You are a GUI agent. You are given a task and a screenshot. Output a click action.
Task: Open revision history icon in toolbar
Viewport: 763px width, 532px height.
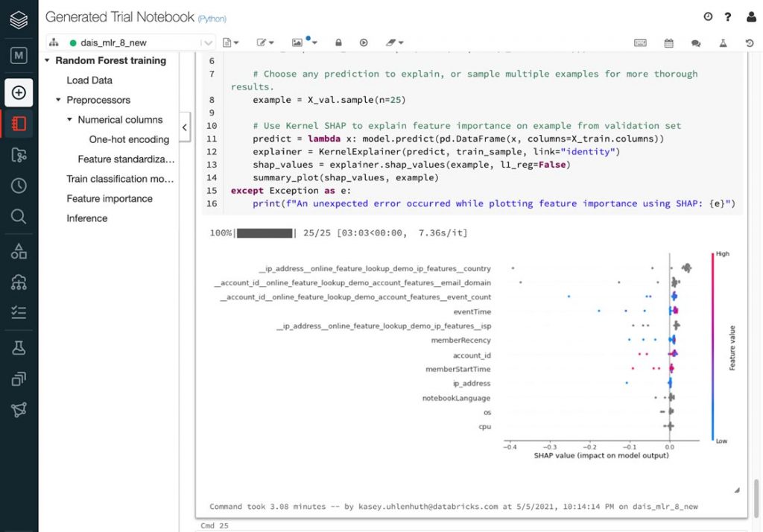(x=749, y=43)
